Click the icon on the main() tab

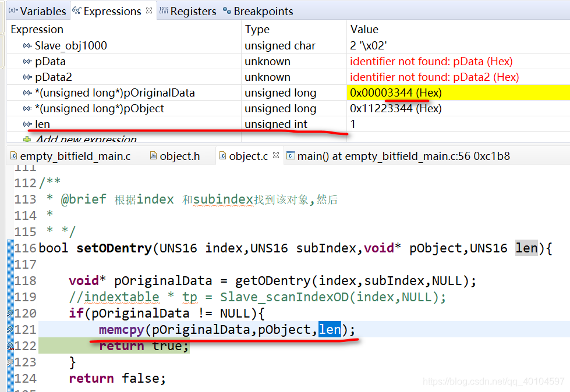tap(291, 156)
